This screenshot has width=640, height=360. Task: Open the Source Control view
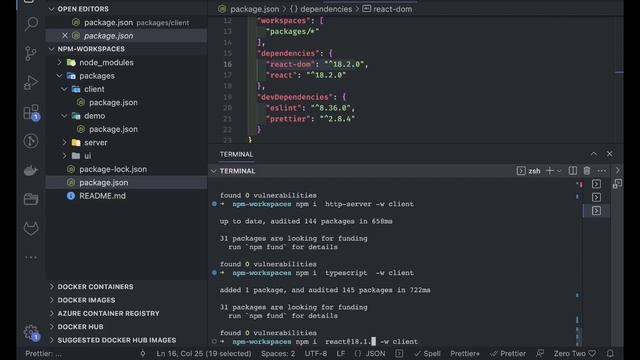(31, 53)
